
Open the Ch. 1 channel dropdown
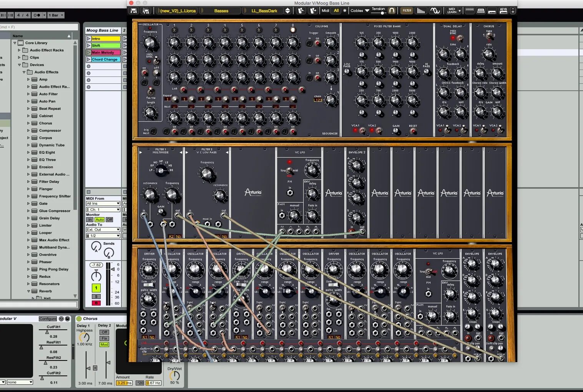[x=103, y=209]
